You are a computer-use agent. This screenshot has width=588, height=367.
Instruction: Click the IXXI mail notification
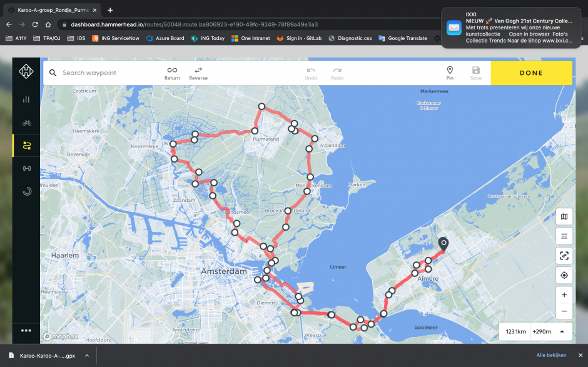tap(512, 28)
